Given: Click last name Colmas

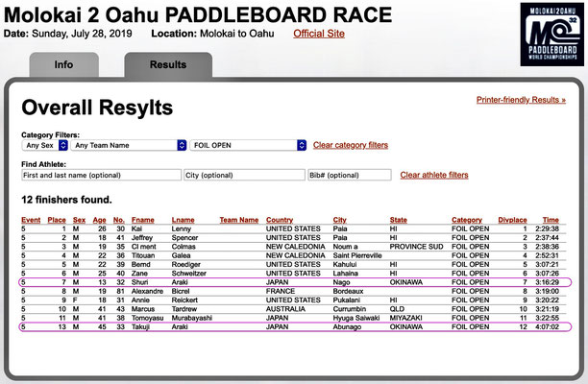Looking at the screenshot, I should tap(184, 247).
